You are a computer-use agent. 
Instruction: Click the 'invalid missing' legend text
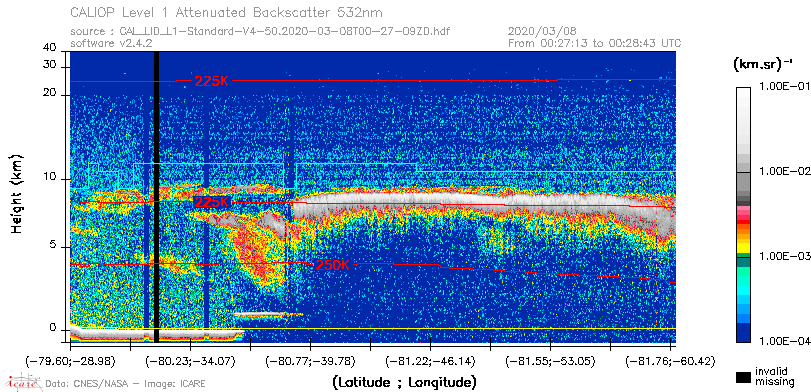point(774,376)
